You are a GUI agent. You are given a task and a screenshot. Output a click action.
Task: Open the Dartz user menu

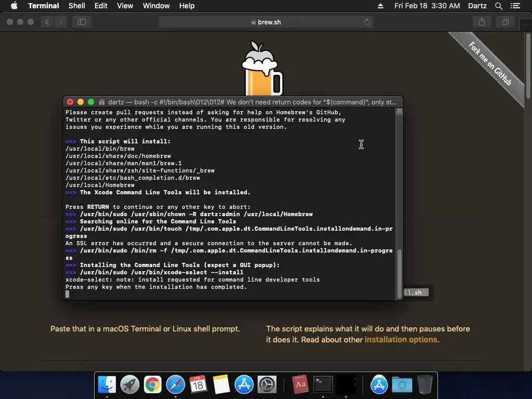pyautogui.click(x=477, y=6)
